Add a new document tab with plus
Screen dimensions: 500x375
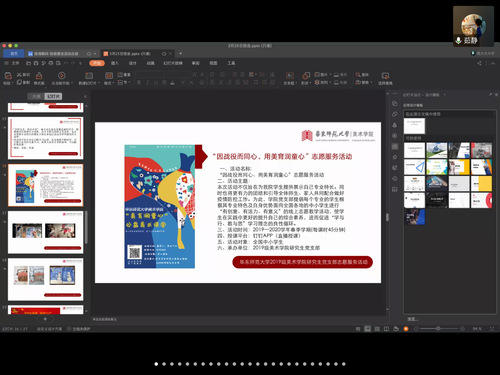pos(180,53)
